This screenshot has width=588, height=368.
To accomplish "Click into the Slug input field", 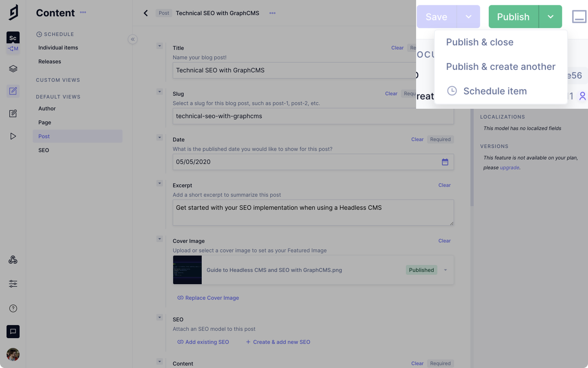I will coord(313,116).
